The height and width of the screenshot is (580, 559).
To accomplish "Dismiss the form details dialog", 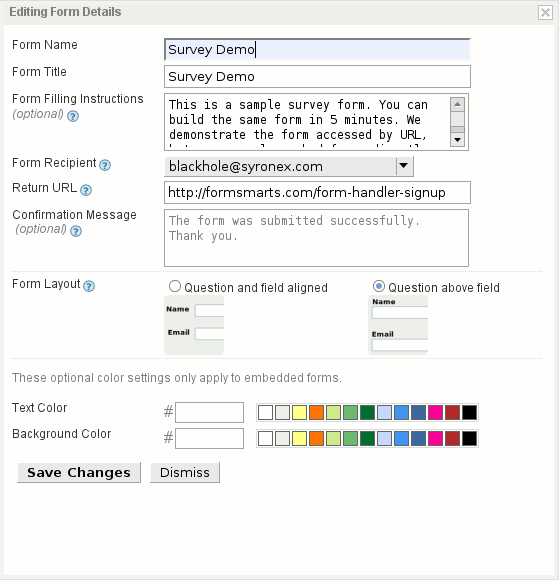I will pyautogui.click(x=185, y=472).
